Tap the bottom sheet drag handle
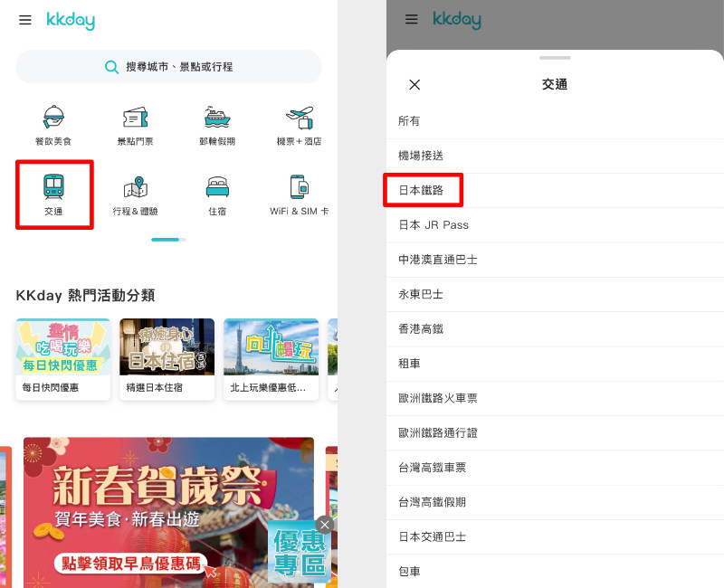Viewport: 724px width, 588px height. point(555,58)
